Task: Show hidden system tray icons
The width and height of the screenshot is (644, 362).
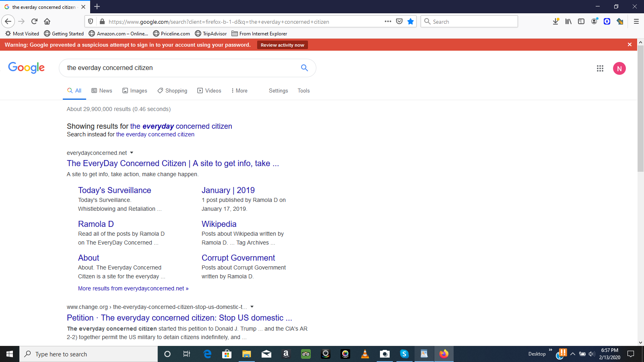Action: [x=573, y=354]
